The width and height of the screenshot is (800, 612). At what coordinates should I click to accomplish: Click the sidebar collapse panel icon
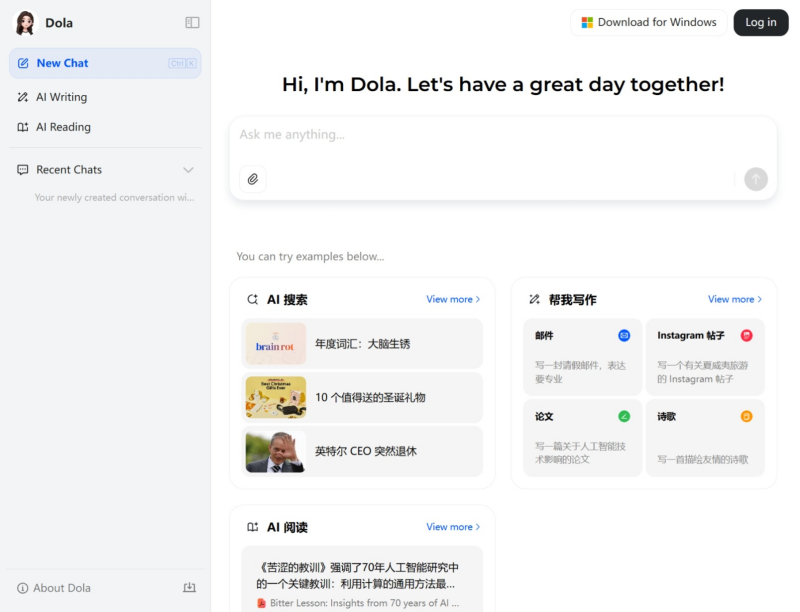[x=191, y=22]
